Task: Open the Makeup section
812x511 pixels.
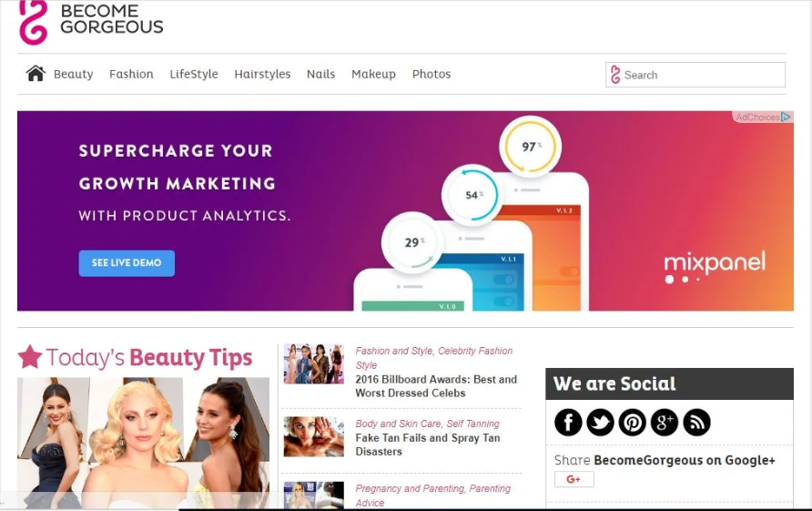Action: [x=373, y=74]
